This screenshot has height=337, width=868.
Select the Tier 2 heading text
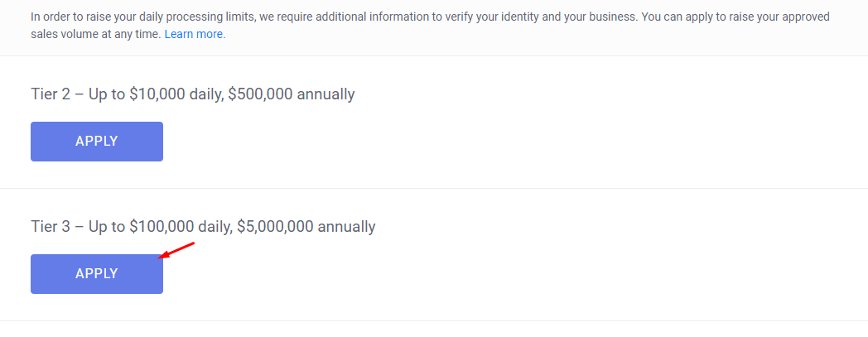[x=193, y=94]
